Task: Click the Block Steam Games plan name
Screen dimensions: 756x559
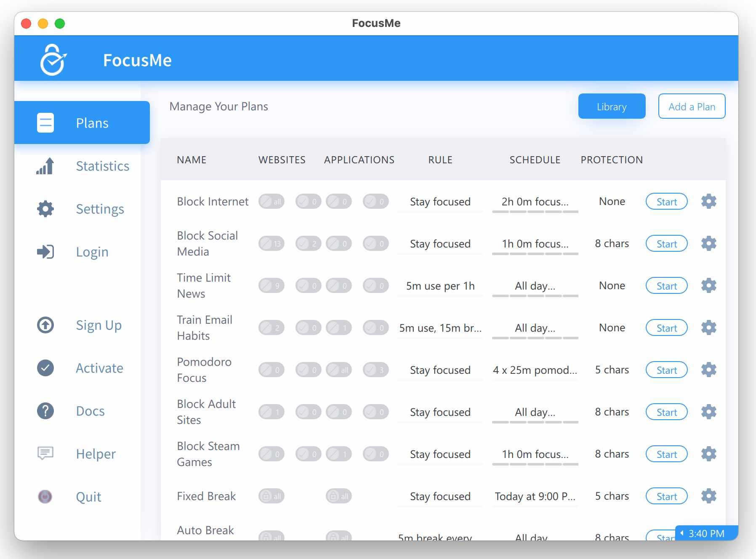Action: [208, 454]
